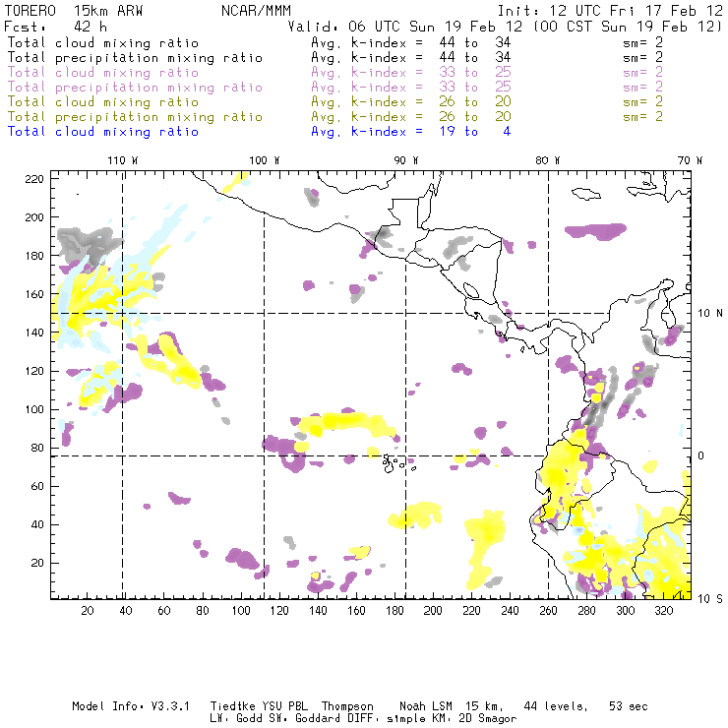This screenshot has height=728, width=728.
Task: Click the black "Total precipitation mixing ratio" legend entry
Action: (x=135, y=58)
